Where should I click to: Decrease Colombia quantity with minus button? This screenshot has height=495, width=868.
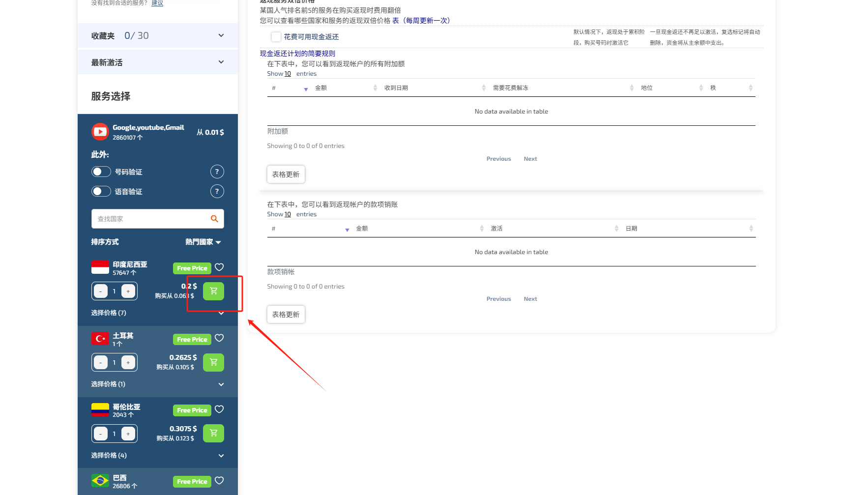101,434
